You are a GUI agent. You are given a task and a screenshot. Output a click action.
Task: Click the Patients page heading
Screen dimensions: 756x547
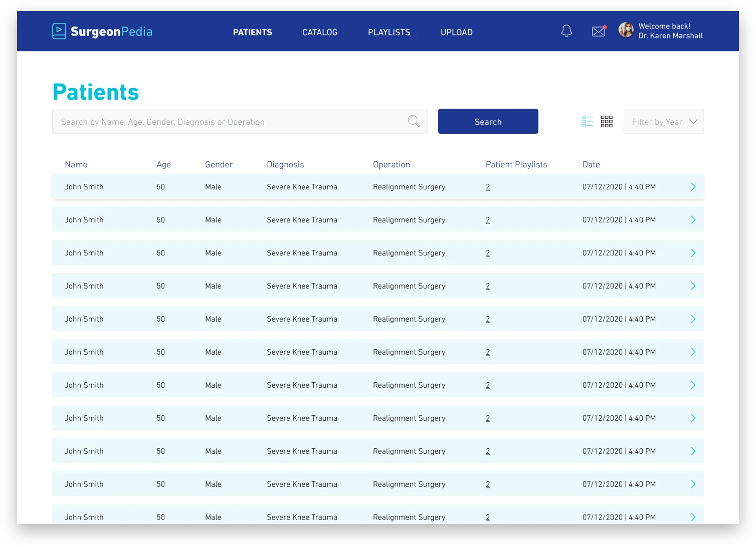coord(96,92)
